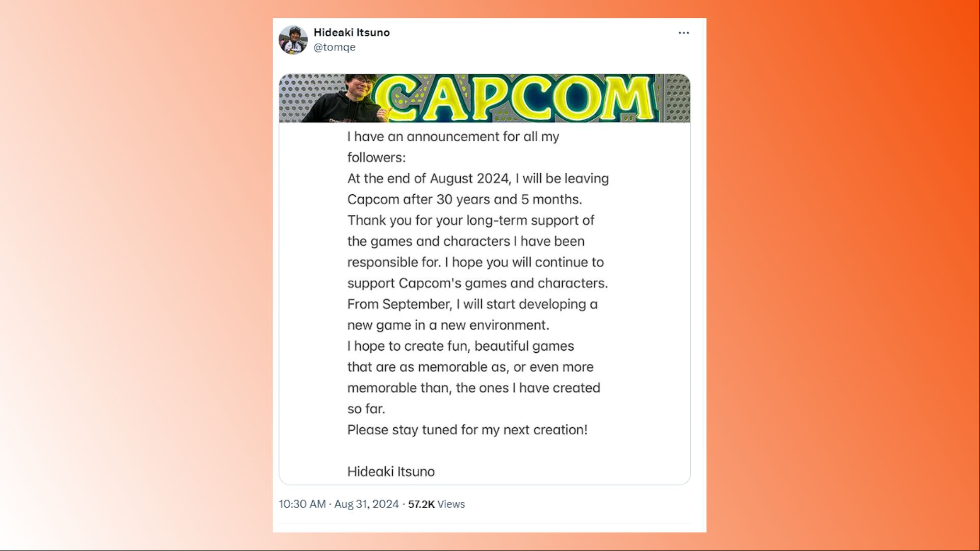The image size is (980, 551).
Task: Click the line beginning 'From September'
Action: [x=472, y=304]
